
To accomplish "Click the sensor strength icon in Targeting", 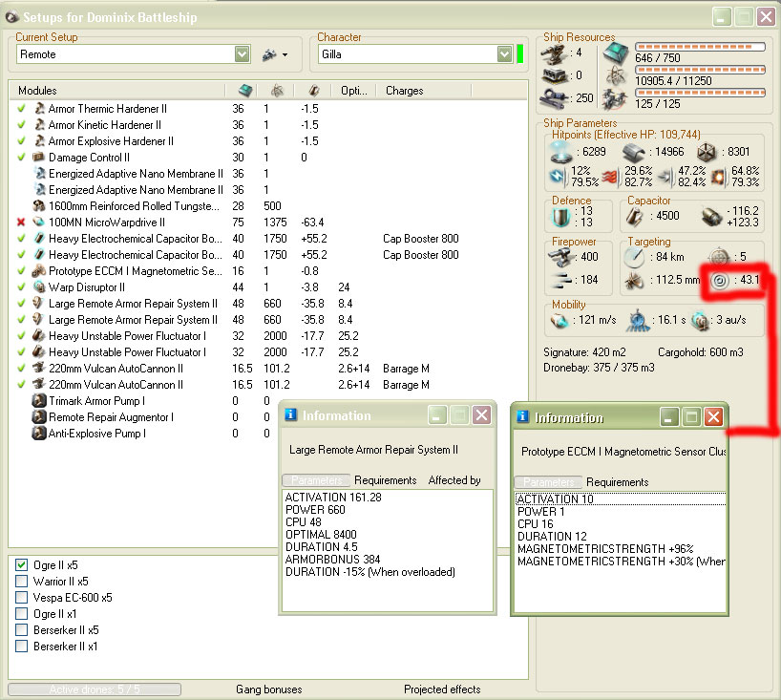I will tap(720, 281).
